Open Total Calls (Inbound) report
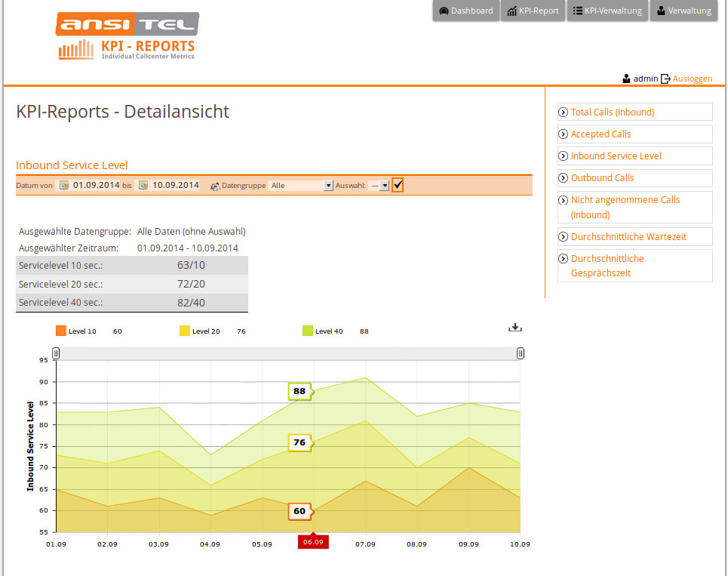Image resolution: width=728 pixels, height=576 pixels. 613,112
